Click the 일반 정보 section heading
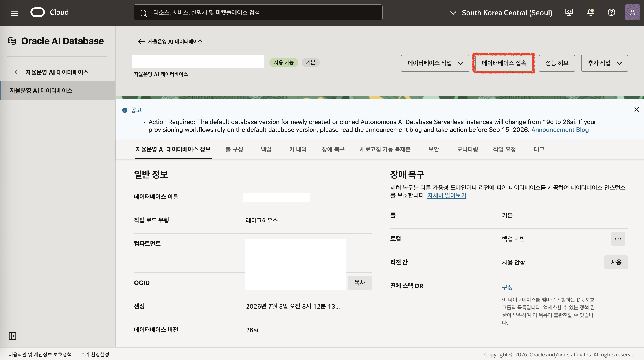Screen dimensions: 644x360 pos(151,174)
